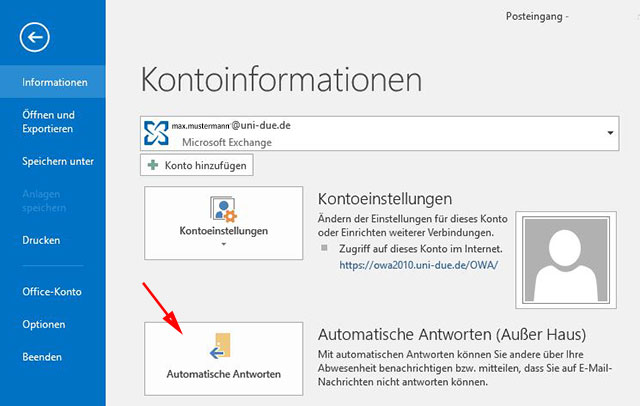
Task: Open the Öffnen und Exportieren section
Action: pos(48,122)
